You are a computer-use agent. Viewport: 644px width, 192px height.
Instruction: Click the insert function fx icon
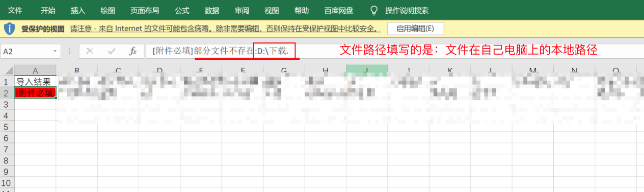click(133, 51)
